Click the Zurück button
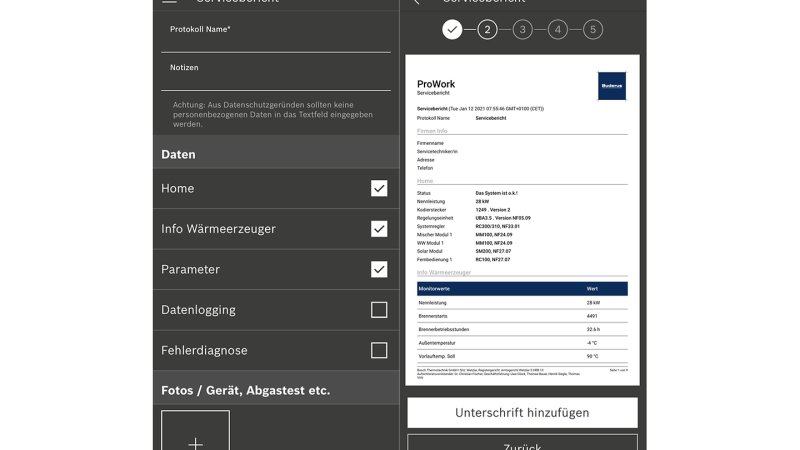800x450 pixels. pyautogui.click(x=522, y=442)
